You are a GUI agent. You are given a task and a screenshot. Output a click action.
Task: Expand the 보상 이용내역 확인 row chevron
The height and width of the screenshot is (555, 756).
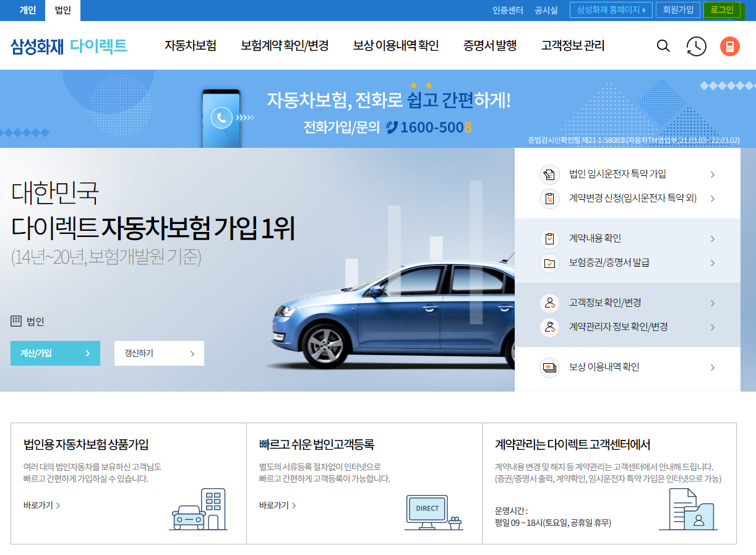(x=713, y=368)
